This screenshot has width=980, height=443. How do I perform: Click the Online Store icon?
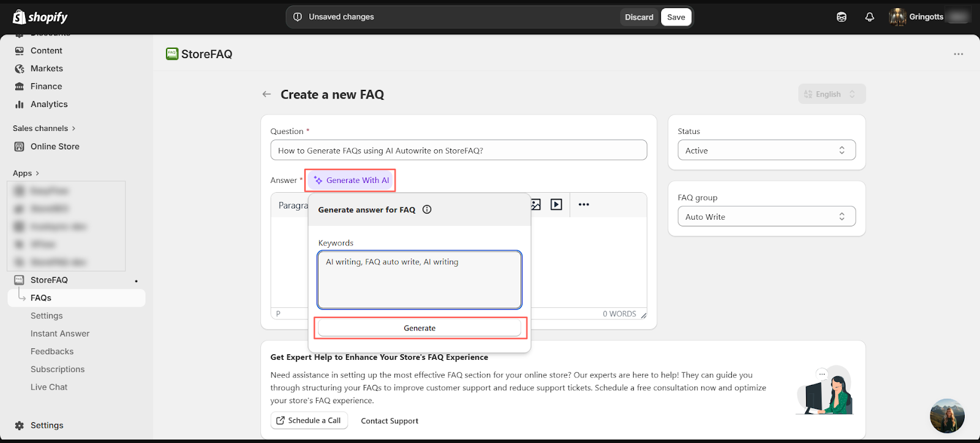20,146
